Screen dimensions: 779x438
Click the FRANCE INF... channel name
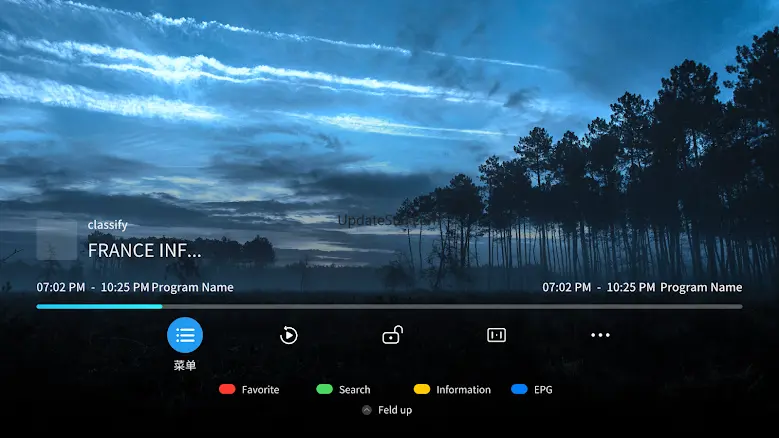click(x=145, y=251)
